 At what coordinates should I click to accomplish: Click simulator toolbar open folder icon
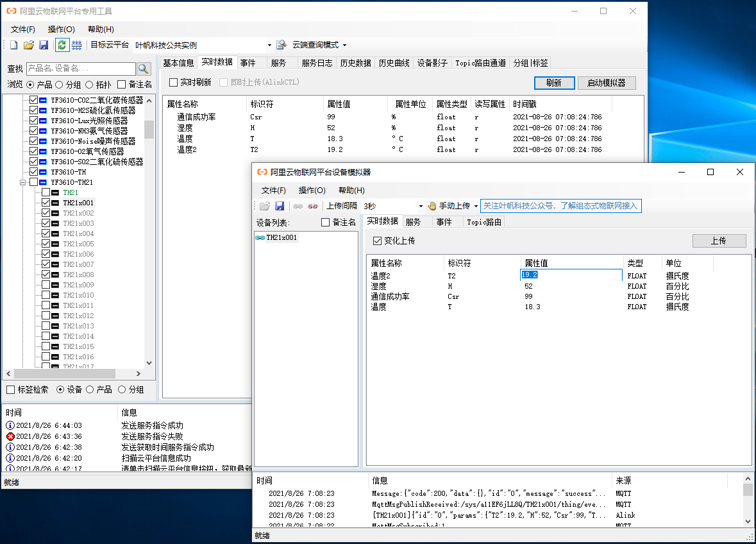[265, 206]
